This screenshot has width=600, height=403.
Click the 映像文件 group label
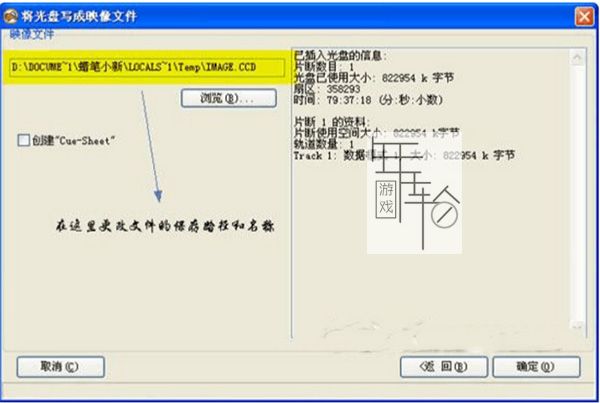click(32, 34)
